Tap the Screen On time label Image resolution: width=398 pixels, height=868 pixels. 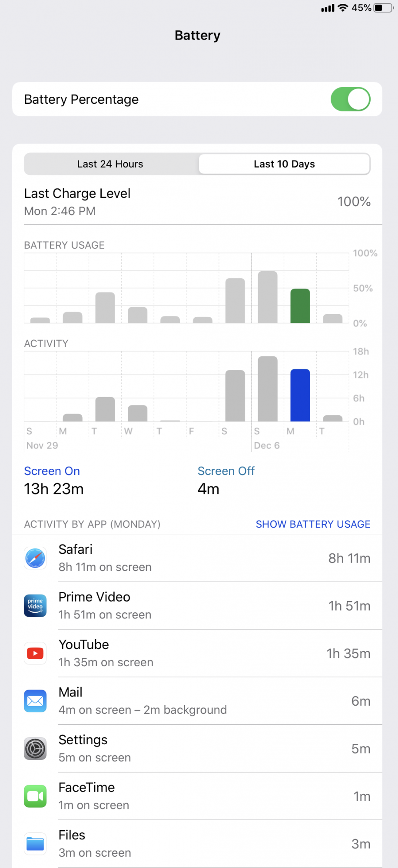click(x=52, y=471)
